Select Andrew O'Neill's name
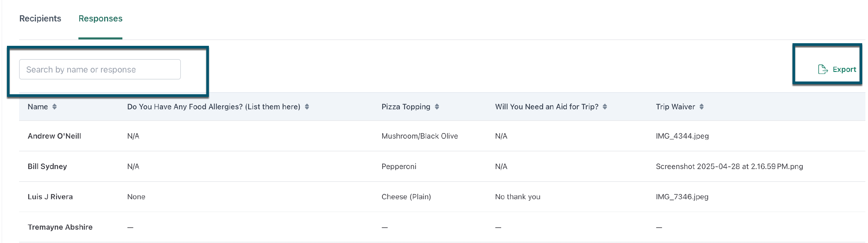 click(54, 136)
